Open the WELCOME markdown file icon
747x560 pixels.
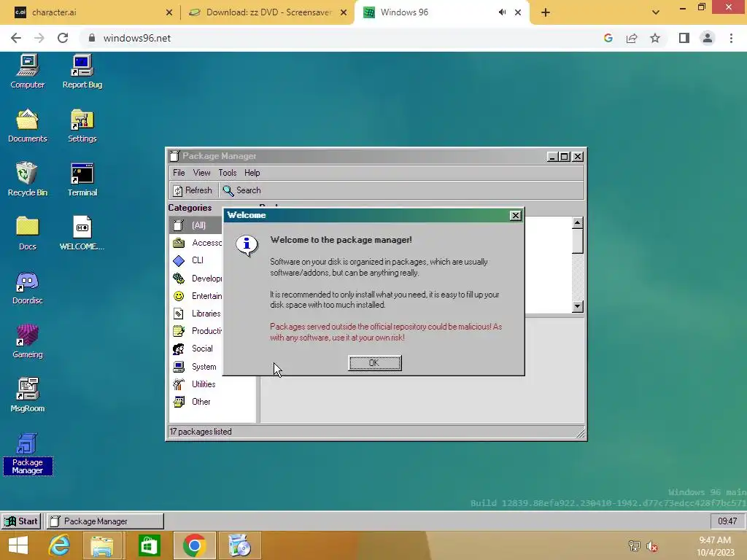click(x=82, y=233)
